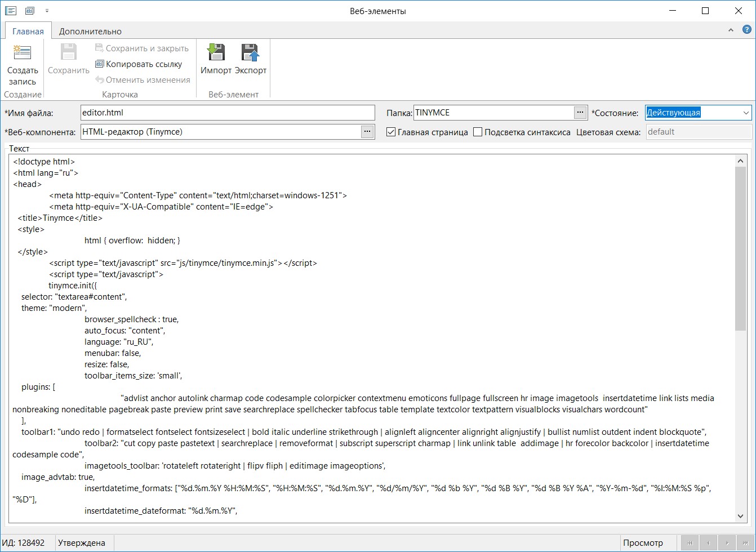Viewport: 756px width, 552px height.
Task: Click the Цветовая схема default field
Action: pyautogui.click(x=699, y=132)
